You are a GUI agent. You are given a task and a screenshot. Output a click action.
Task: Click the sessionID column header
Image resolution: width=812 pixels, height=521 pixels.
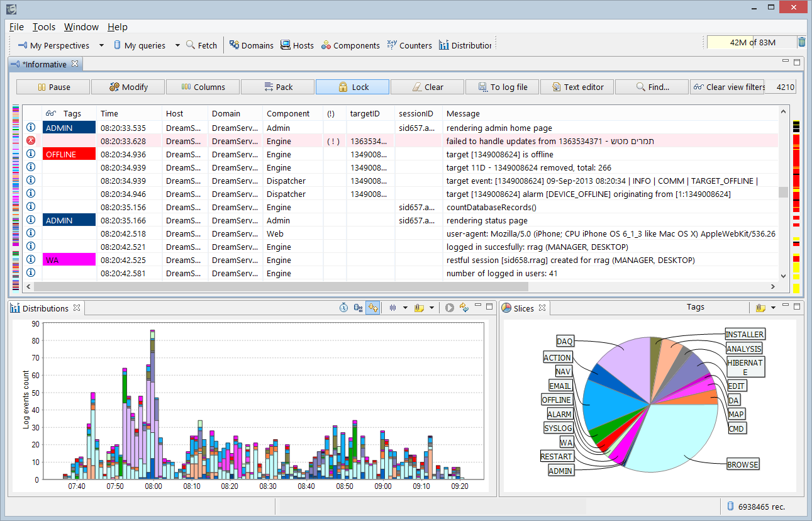418,113
